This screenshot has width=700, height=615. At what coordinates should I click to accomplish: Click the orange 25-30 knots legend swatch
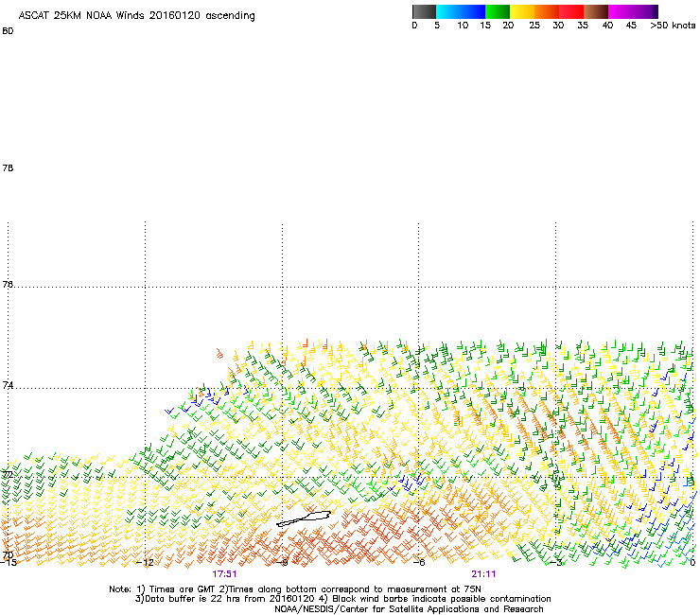(x=547, y=11)
